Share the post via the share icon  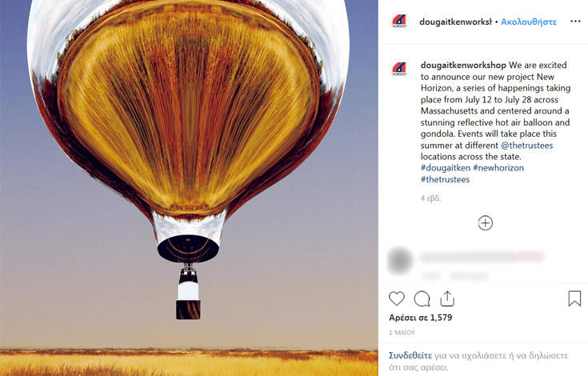(x=447, y=298)
